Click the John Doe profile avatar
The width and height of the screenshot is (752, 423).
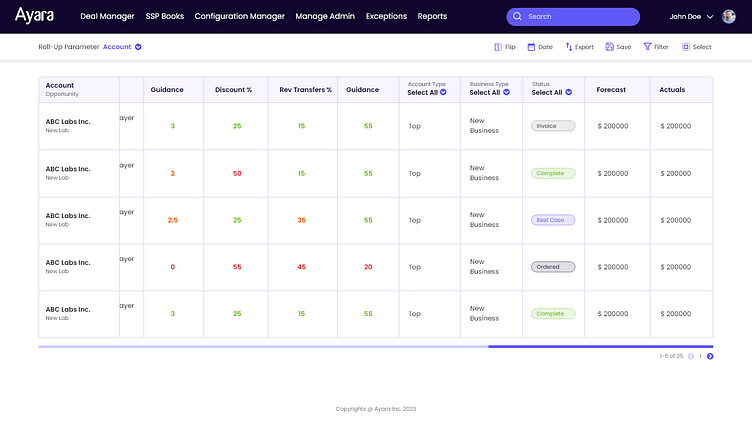point(729,16)
